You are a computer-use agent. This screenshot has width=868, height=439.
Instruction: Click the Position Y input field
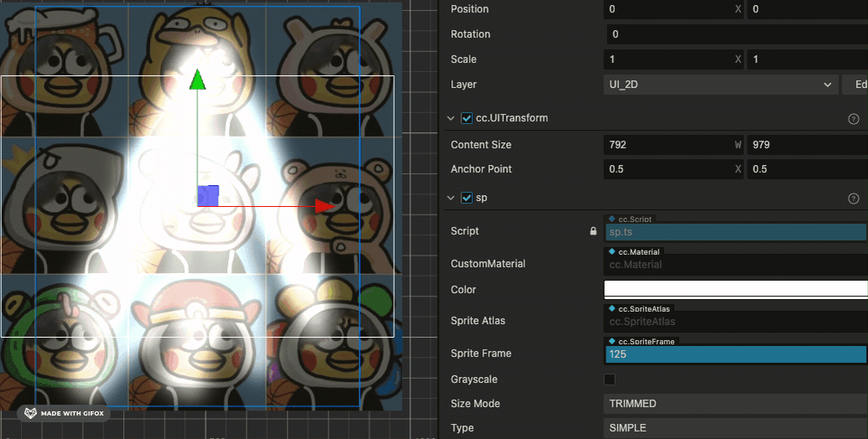pos(808,9)
